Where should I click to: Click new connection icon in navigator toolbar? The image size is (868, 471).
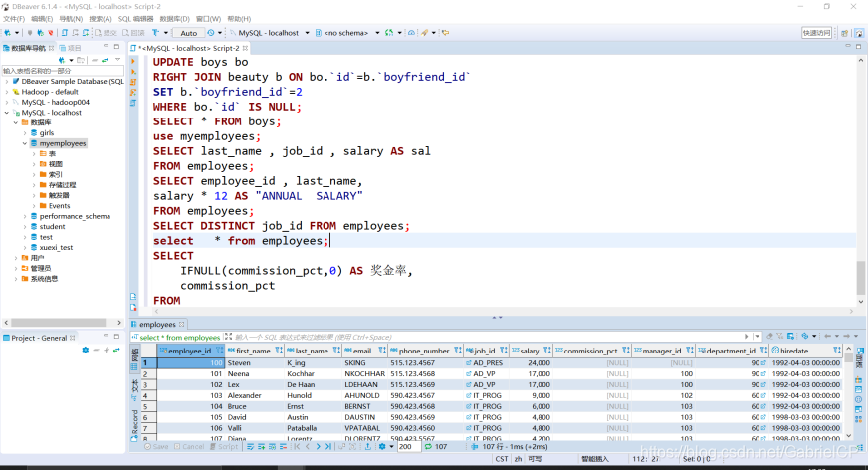(x=62, y=60)
